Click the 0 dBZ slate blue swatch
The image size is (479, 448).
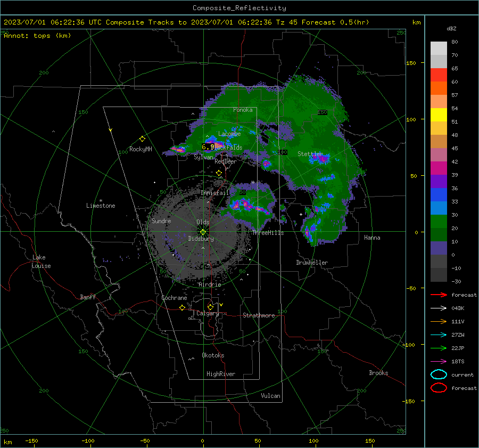(x=439, y=248)
